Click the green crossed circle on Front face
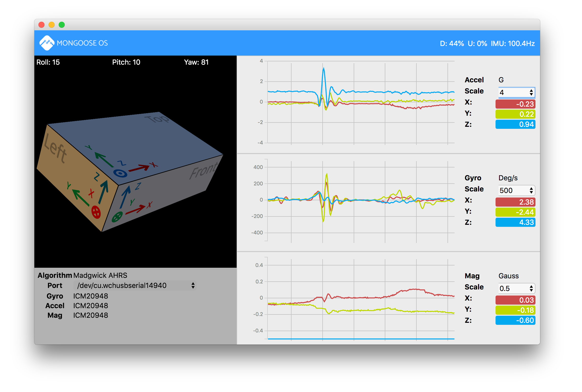Viewport: 582px width, 392px height. point(117,217)
